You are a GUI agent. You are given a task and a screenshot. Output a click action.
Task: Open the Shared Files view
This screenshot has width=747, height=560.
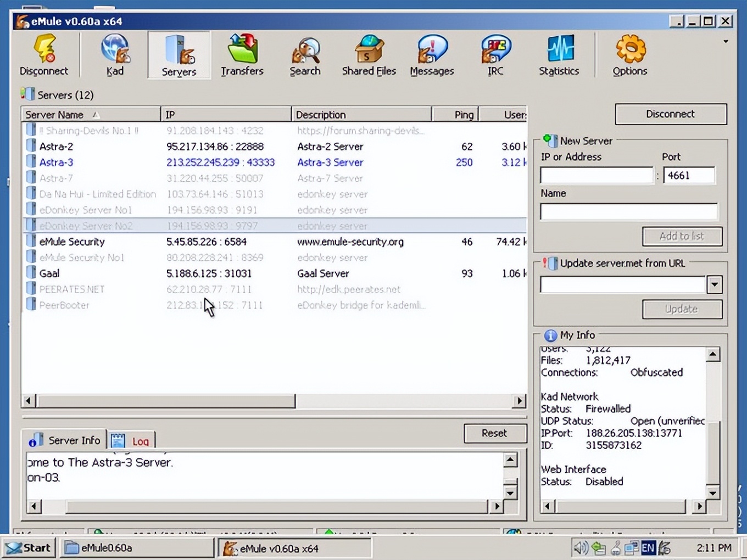[x=369, y=54]
